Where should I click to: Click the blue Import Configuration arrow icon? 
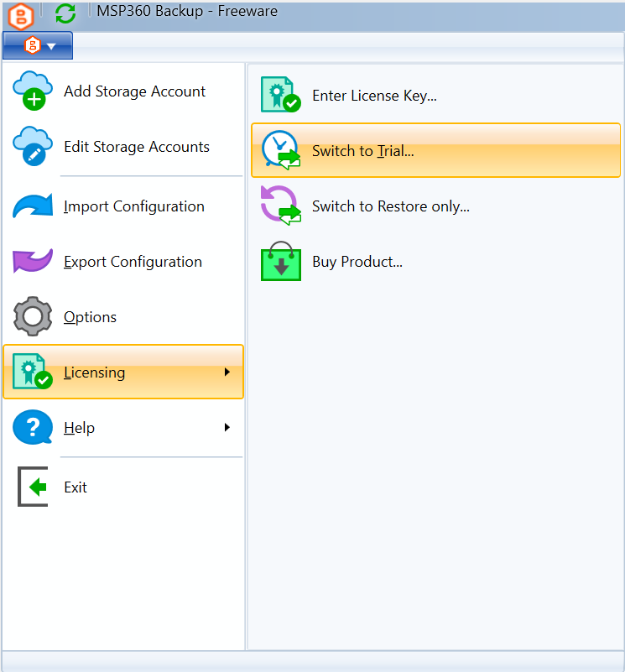[x=32, y=206]
